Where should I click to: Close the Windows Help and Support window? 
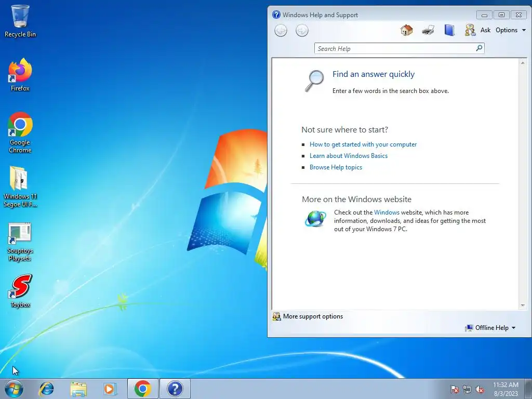pyautogui.click(x=519, y=15)
